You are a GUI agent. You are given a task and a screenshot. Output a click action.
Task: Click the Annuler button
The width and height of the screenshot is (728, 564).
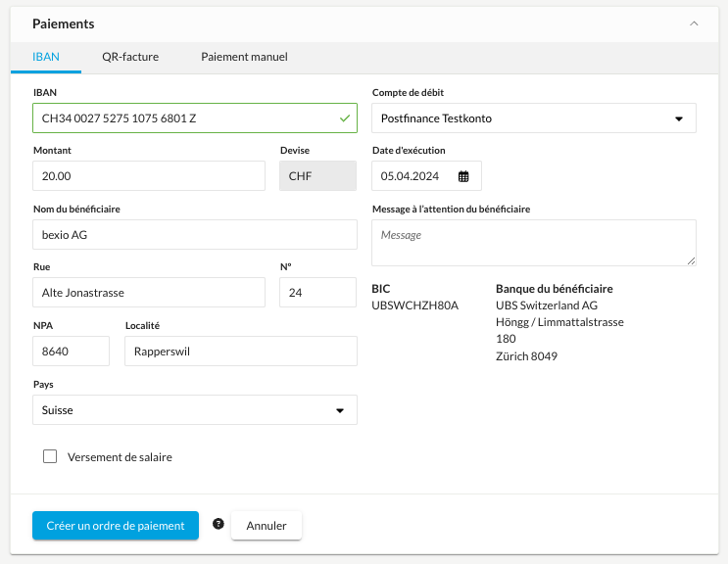[x=267, y=526]
